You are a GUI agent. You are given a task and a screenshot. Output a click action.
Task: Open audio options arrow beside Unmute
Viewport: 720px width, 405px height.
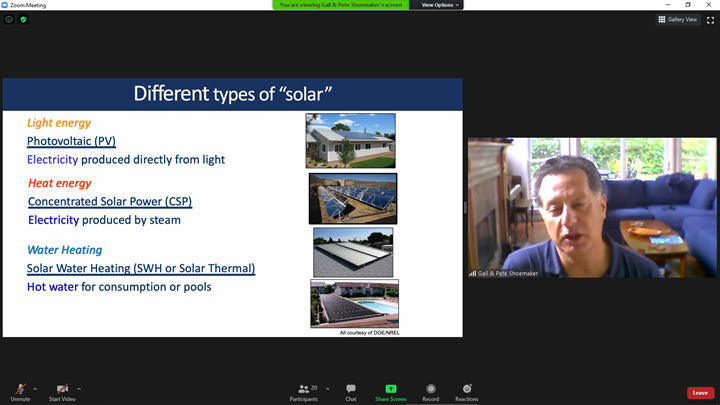pos(35,389)
